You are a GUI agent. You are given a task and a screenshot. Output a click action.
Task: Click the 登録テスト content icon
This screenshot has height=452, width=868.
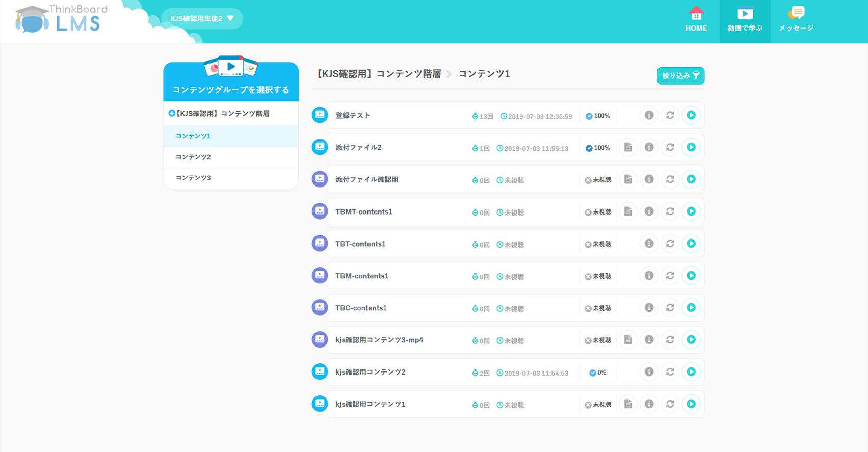click(320, 115)
